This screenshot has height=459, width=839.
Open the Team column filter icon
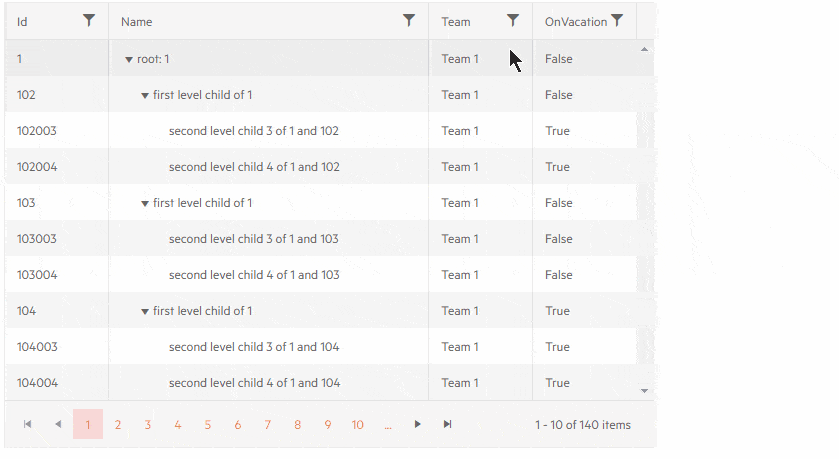(x=513, y=20)
